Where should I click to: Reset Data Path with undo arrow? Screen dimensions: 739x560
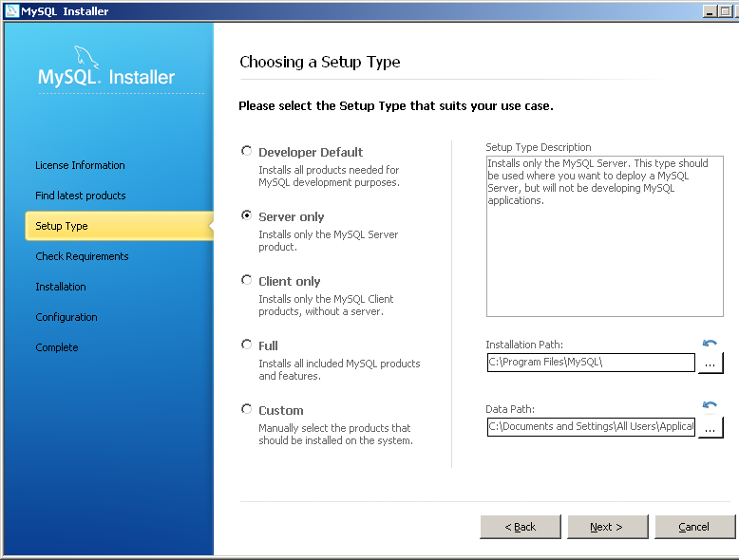tap(710, 404)
